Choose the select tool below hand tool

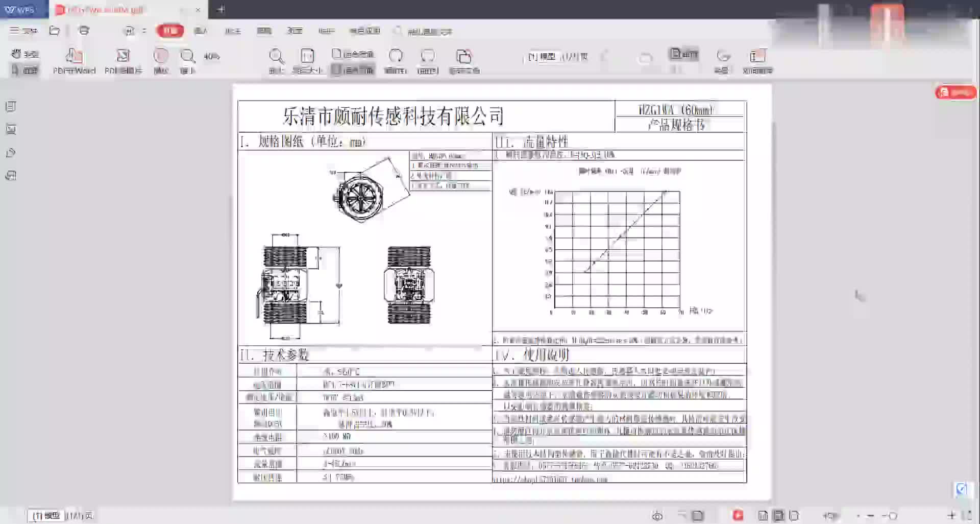click(25, 70)
